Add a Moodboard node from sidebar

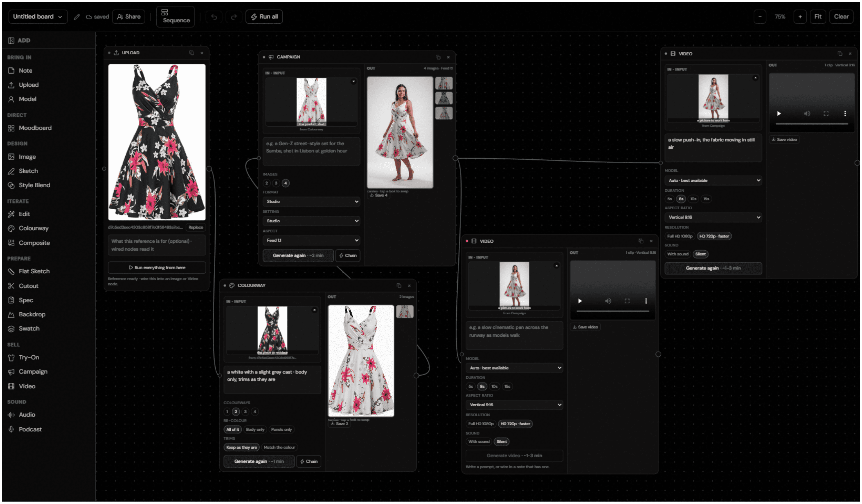point(30,128)
